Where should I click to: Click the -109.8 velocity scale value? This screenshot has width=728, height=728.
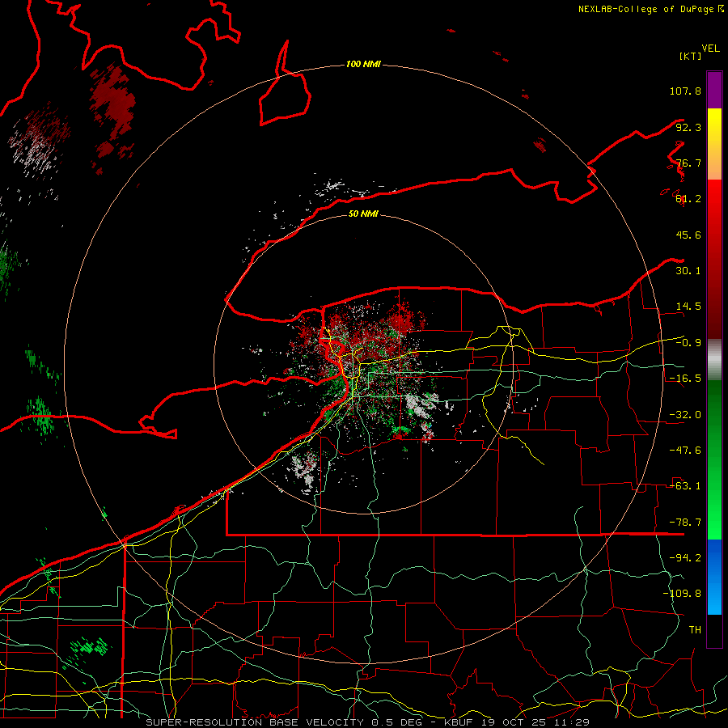(682, 594)
